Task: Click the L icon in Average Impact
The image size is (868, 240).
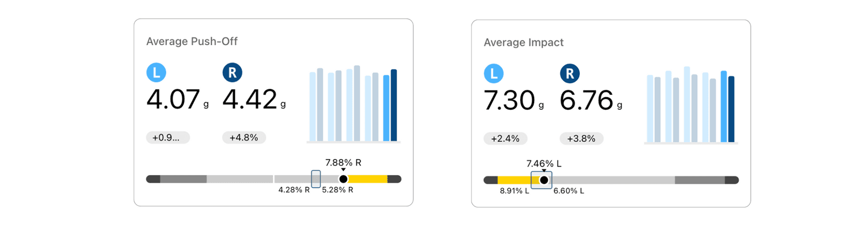Action: click(x=494, y=73)
